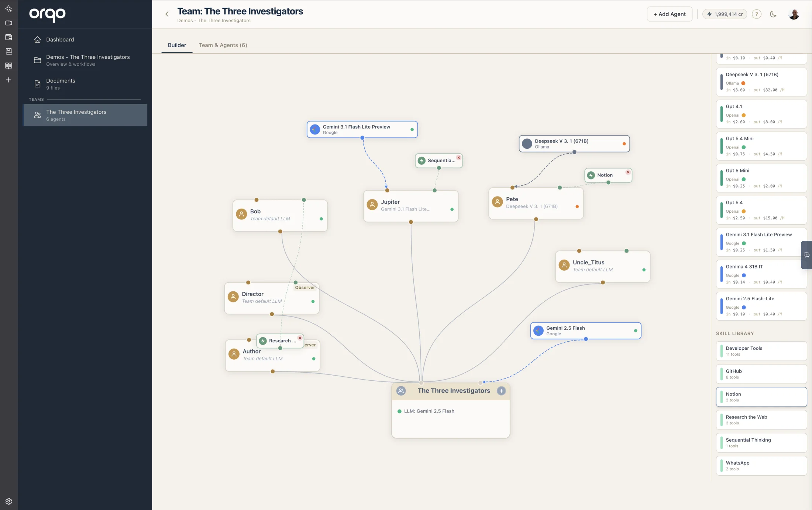
Task: Select the Builder tab
Action: coord(177,45)
